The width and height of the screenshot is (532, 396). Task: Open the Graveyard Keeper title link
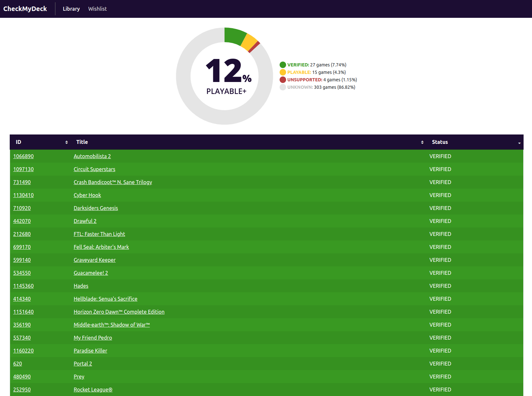pos(95,260)
